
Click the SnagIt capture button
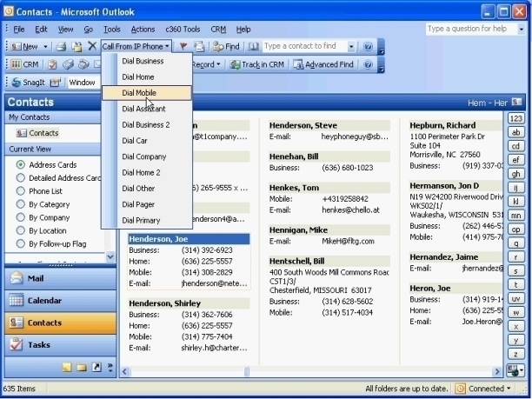pyautogui.click(x=29, y=83)
